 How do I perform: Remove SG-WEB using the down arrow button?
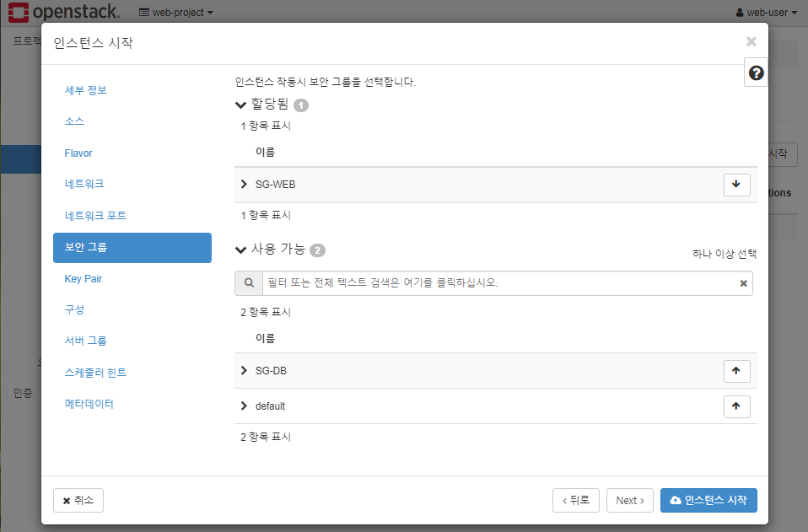click(736, 185)
